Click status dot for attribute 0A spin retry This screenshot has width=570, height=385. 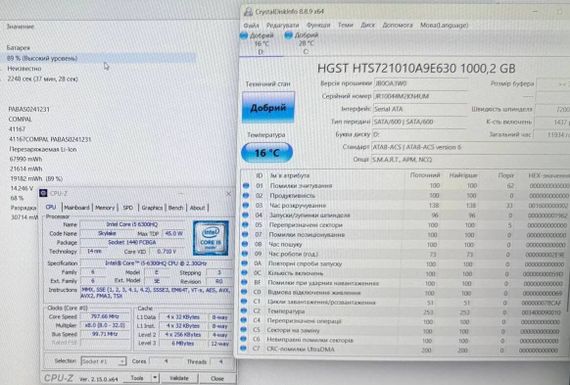[x=245, y=263]
